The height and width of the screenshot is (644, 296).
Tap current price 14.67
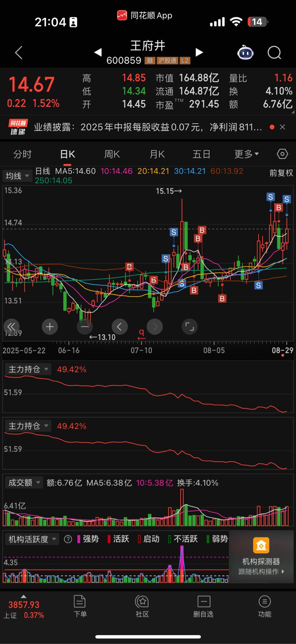[x=32, y=85]
